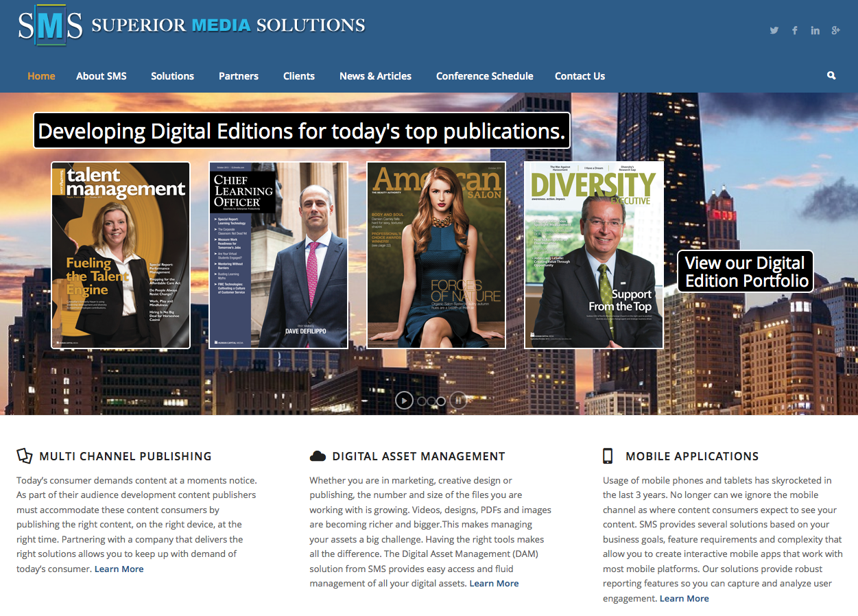Click the Superior Media Solutions title text
Screen dimensions: 858x616
tap(228, 26)
